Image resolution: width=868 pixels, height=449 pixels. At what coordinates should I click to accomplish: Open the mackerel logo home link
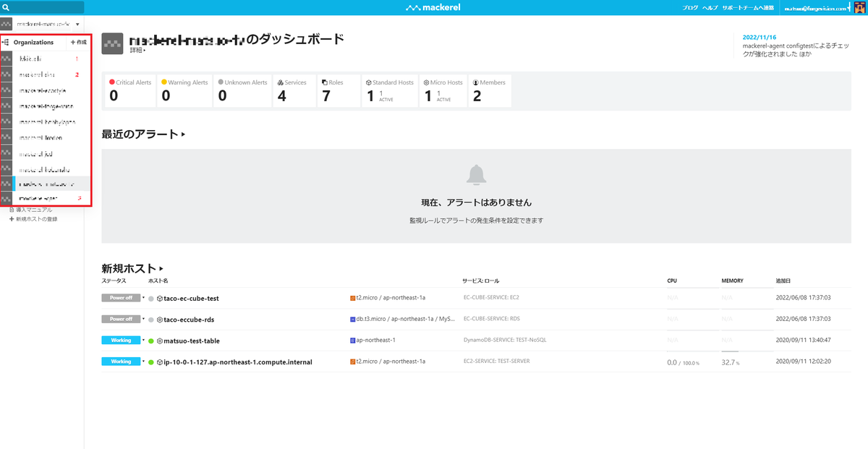tap(433, 8)
